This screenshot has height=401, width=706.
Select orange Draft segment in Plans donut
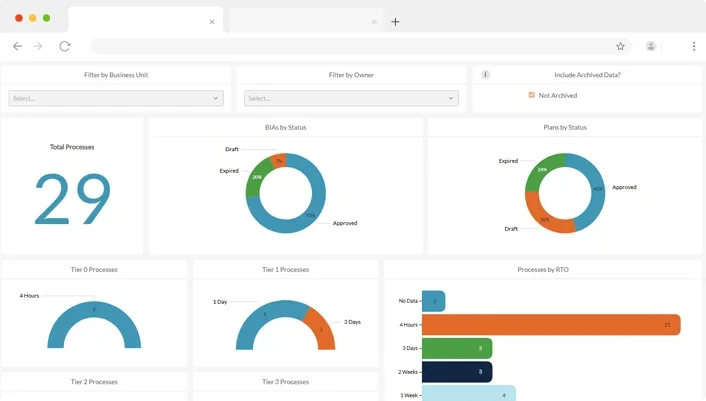point(549,222)
